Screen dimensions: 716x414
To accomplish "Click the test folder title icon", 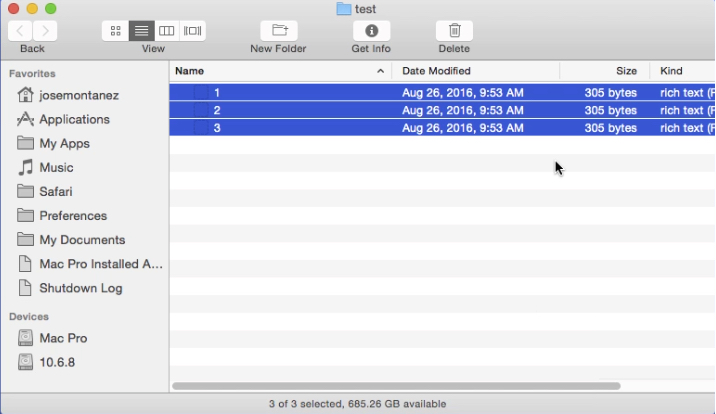I will pyautogui.click(x=343, y=9).
